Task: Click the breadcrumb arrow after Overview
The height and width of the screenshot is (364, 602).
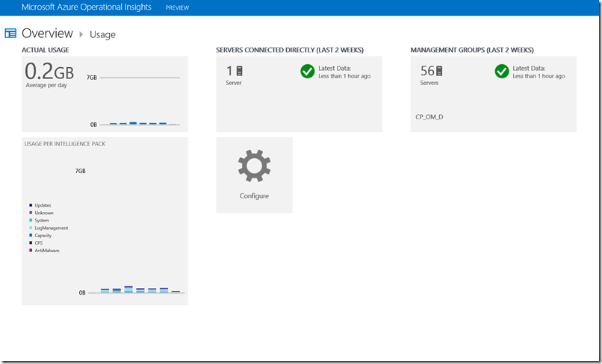Action: click(81, 34)
